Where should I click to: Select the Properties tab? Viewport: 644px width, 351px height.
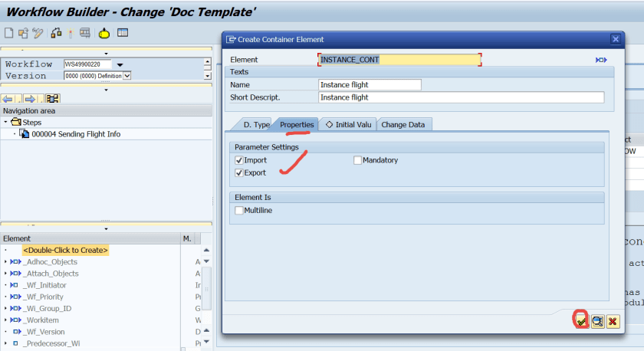(x=297, y=124)
